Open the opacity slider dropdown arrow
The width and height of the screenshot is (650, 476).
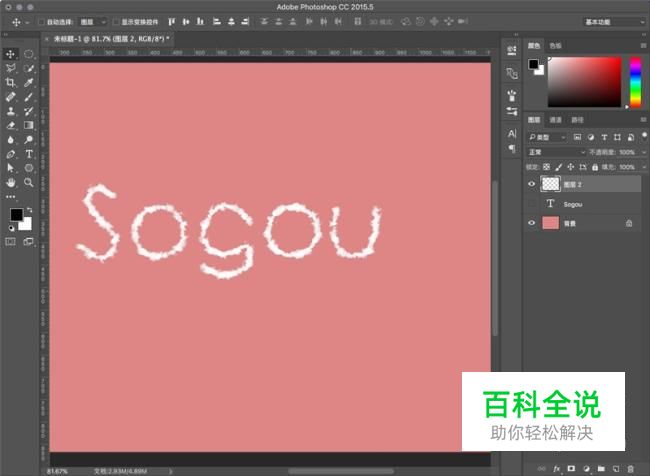point(644,152)
